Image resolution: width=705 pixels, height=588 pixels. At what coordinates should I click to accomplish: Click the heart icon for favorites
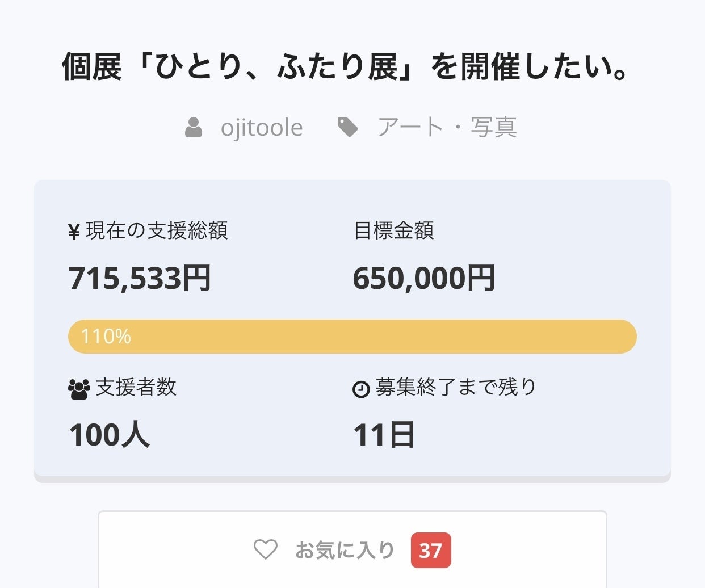tap(265, 549)
